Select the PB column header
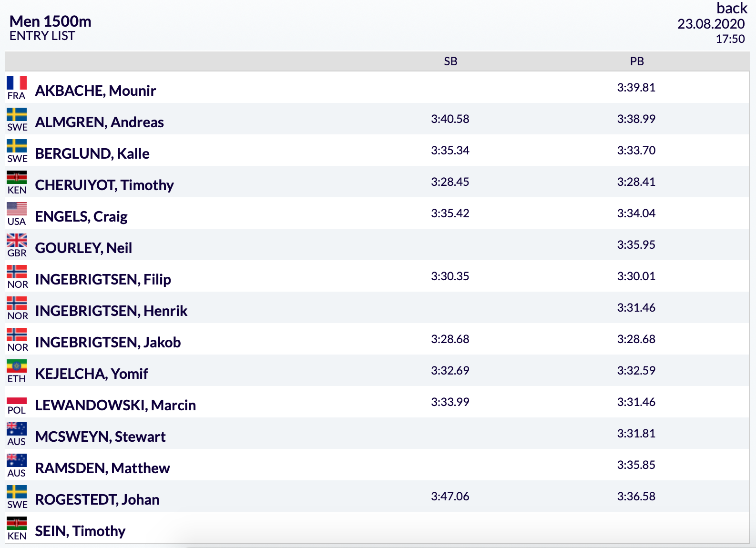 coord(637,61)
